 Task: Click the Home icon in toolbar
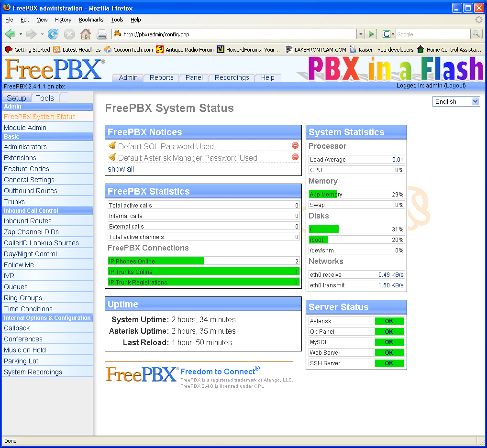point(86,34)
